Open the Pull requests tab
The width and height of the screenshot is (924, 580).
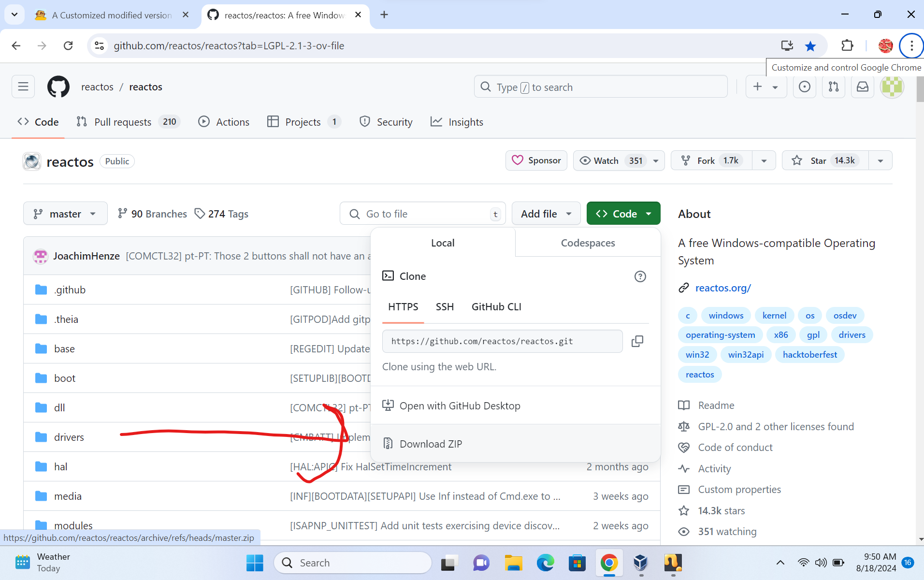(x=128, y=122)
